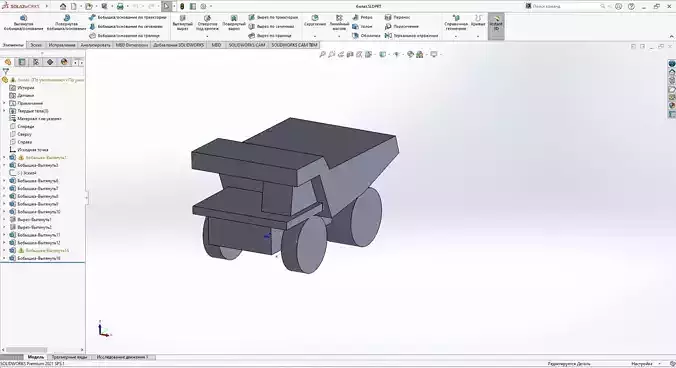Click the Options gear icon
The height and width of the screenshot is (368, 676).
pyautogui.click(x=203, y=6)
